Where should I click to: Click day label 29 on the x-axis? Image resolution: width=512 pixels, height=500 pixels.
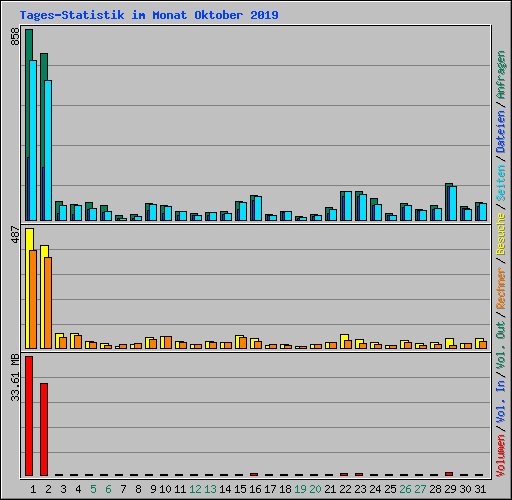450,489
